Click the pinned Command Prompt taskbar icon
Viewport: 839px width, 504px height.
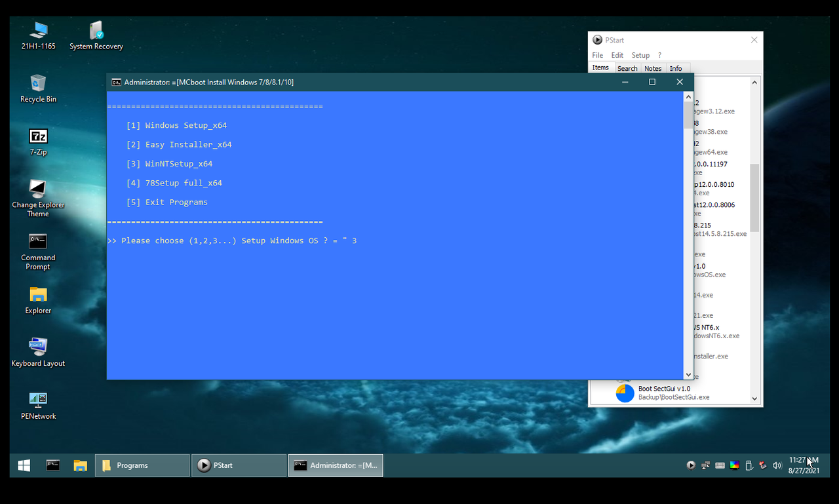click(53, 465)
